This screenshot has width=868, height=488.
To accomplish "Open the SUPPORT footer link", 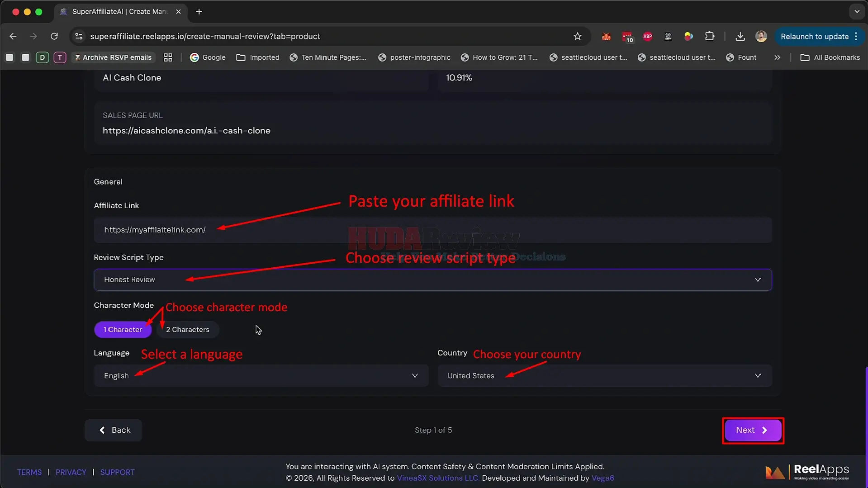I will [118, 472].
